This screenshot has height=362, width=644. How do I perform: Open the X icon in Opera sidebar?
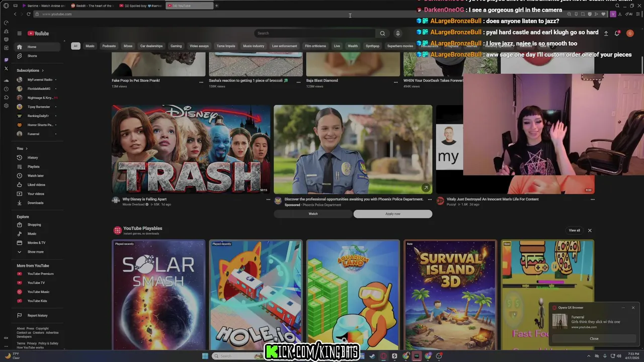[x=6, y=68]
